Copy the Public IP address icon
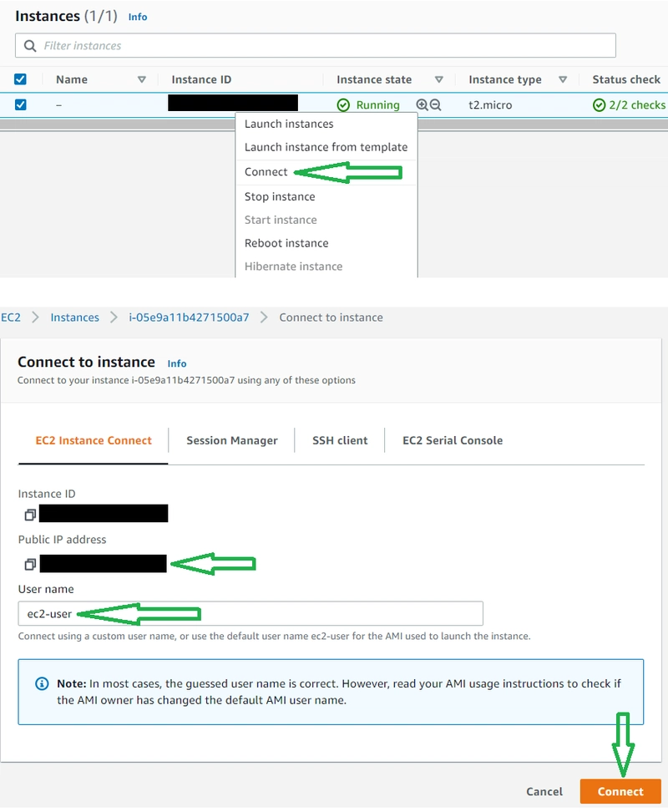This screenshot has width=668, height=812. coord(30,564)
